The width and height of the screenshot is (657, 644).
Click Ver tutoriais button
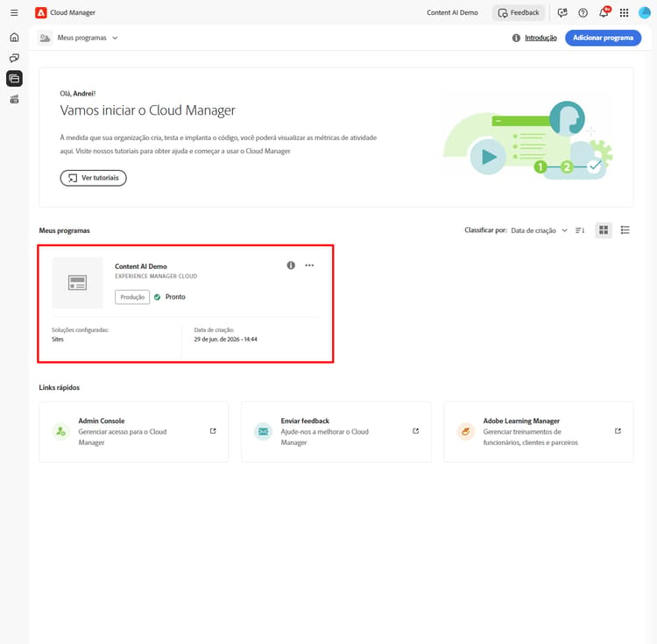click(x=93, y=178)
